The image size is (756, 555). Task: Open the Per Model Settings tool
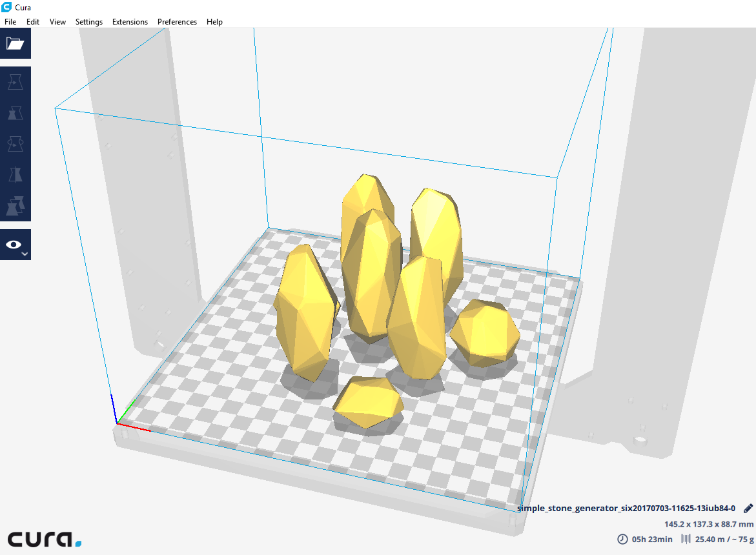(x=15, y=205)
